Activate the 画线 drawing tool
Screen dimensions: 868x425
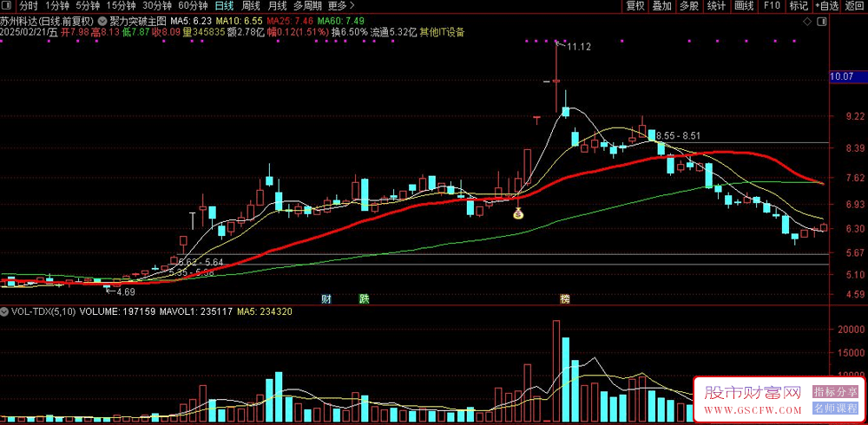(x=744, y=6)
